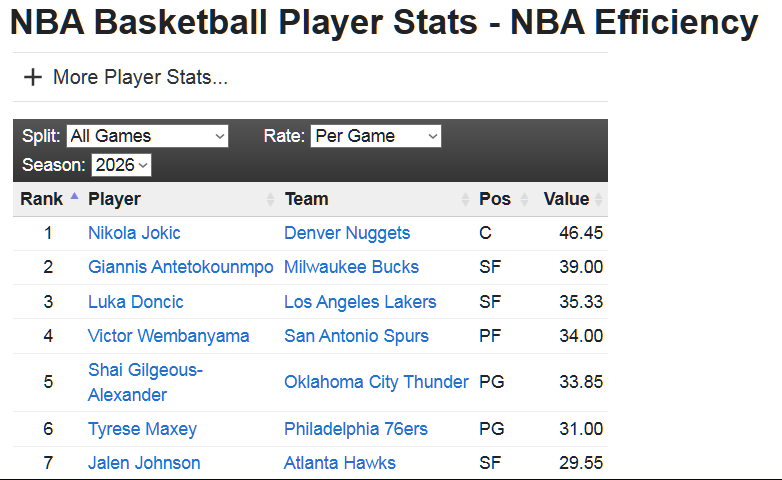The height and width of the screenshot is (480, 782).
Task: Click the Pos column sort arrows
Action: [x=524, y=199]
